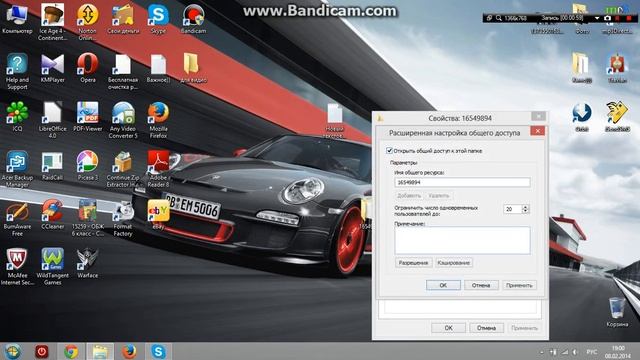Open Any Video Converter 5
The image size is (640, 360).
click(123, 120)
